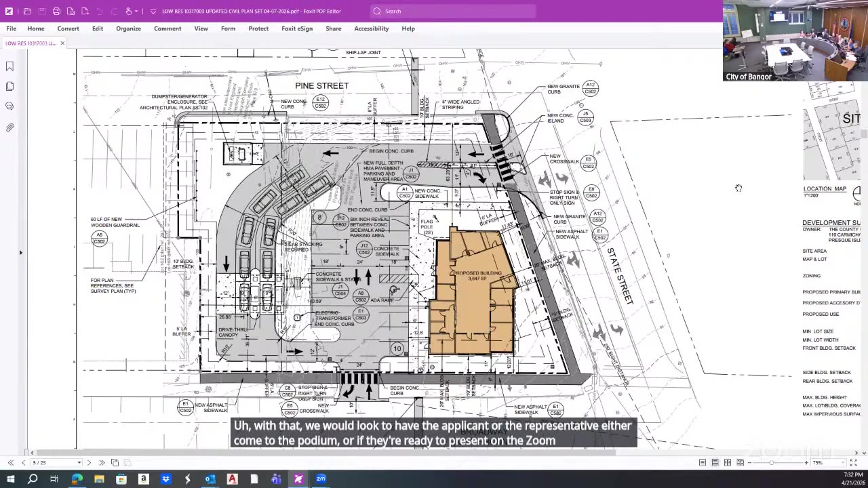868x488 pixels.
Task: Open the View tab
Action: [201, 28]
